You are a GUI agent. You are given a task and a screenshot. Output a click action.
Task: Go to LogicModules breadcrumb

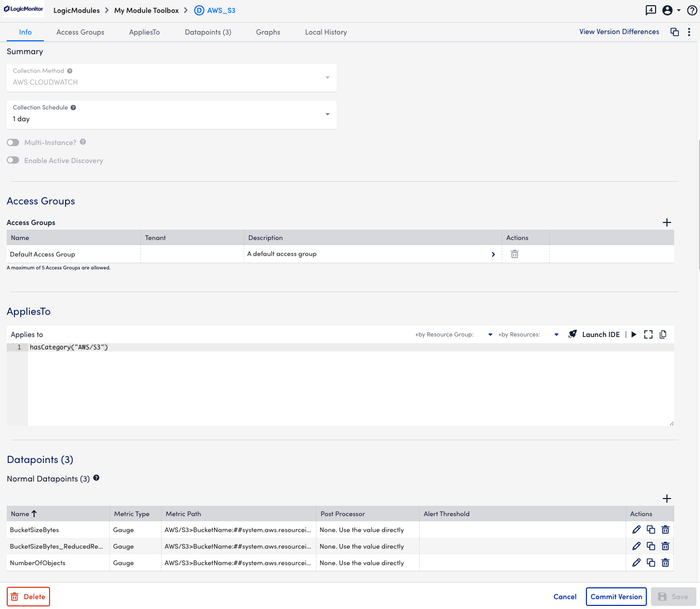tap(76, 10)
